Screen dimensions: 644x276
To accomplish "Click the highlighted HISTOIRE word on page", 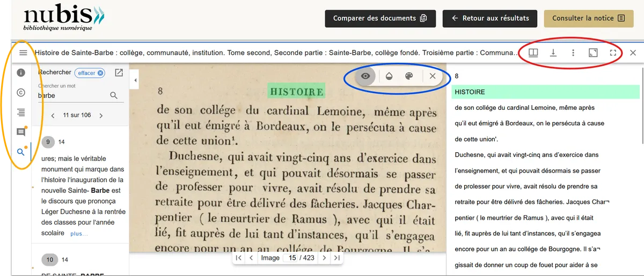I will click(x=297, y=91).
